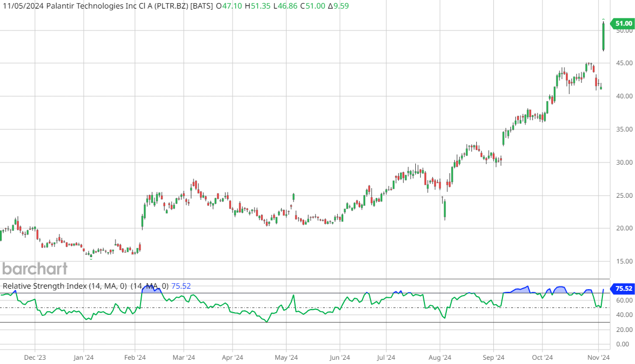Click the Sep '24 date axis label
The image size is (635, 364).
(x=494, y=358)
